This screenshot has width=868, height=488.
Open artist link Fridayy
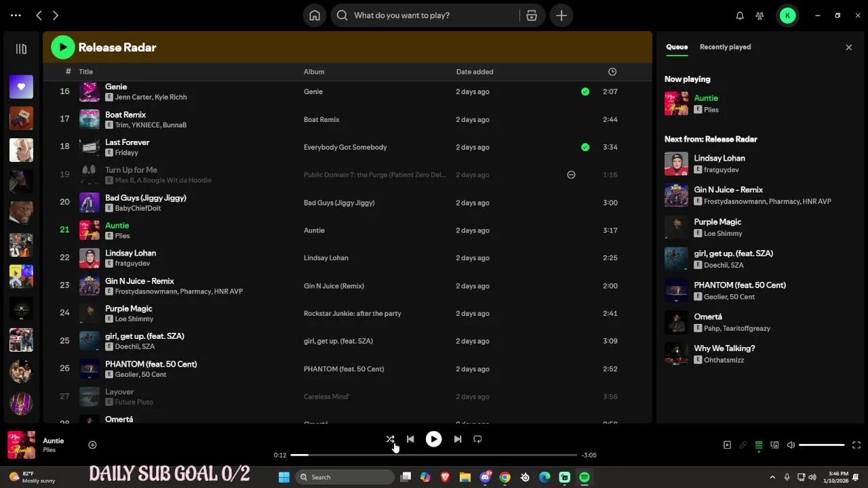pos(127,152)
